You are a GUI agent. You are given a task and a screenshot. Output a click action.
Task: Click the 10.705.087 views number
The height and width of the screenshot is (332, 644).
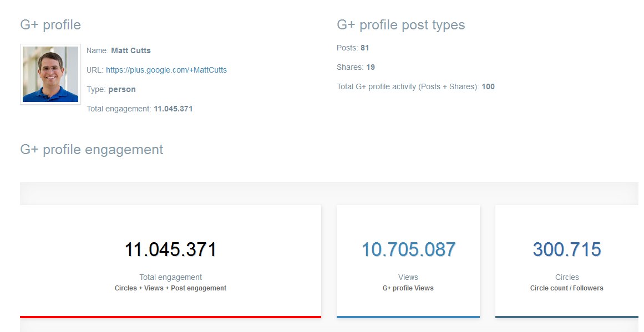tap(408, 249)
